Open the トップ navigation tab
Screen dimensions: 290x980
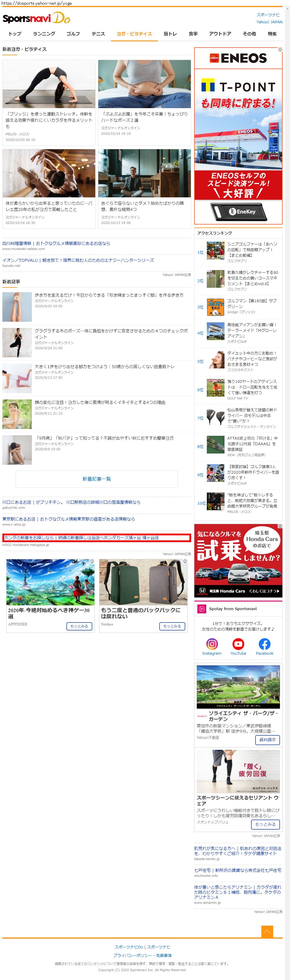pyautogui.click(x=15, y=34)
